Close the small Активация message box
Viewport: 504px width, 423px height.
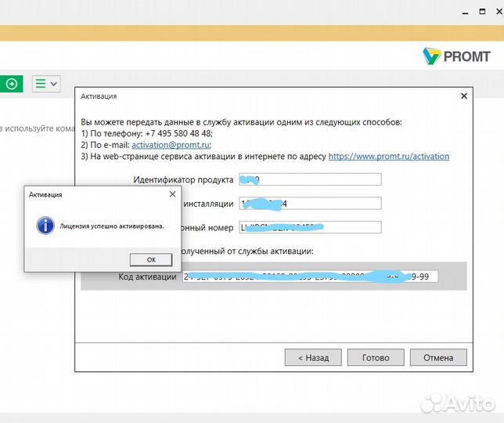(x=173, y=194)
